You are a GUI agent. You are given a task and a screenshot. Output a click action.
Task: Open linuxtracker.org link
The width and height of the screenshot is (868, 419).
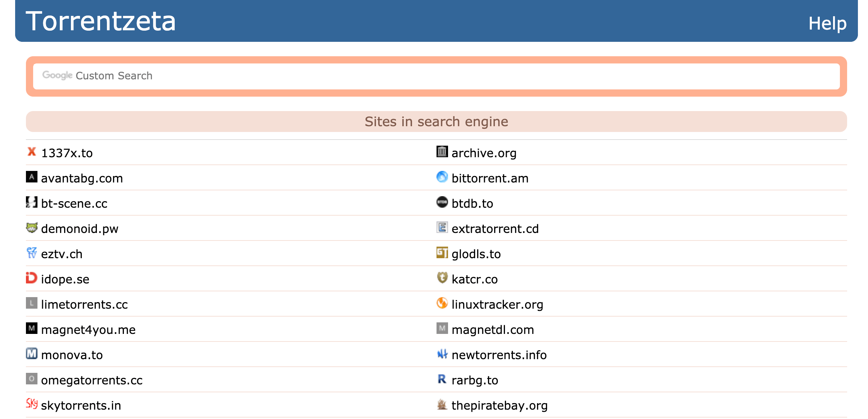(x=497, y=305)
